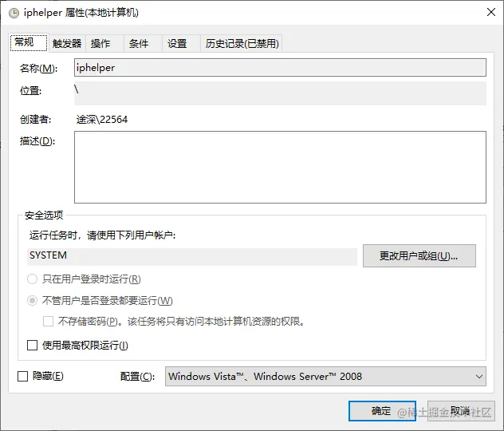Click the 名称 field containing iphelper
This screenshot has width=504, height=431.
coord(280,67)
